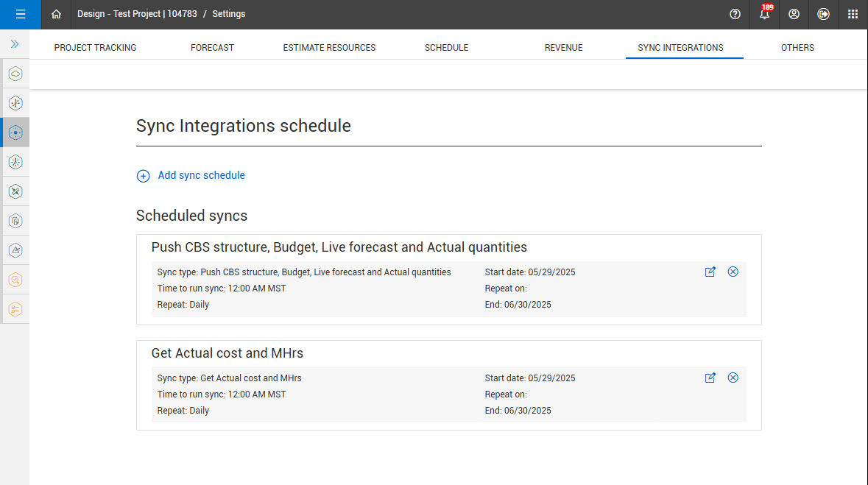The image size is (868, 485).
Task: Delete the Push CBS structure sync schedule
Action: [x=733, y=272]
